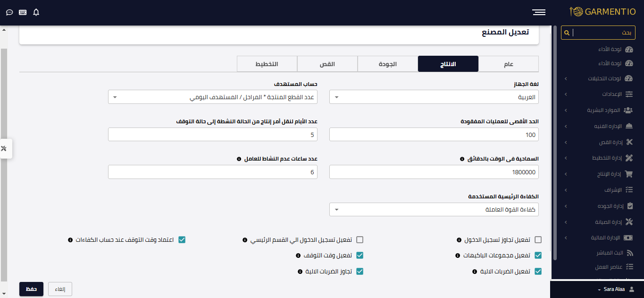The image size is (644, 298).
Task: Focus days-to-stop field containing 5
Action: (x=213, y=135)
